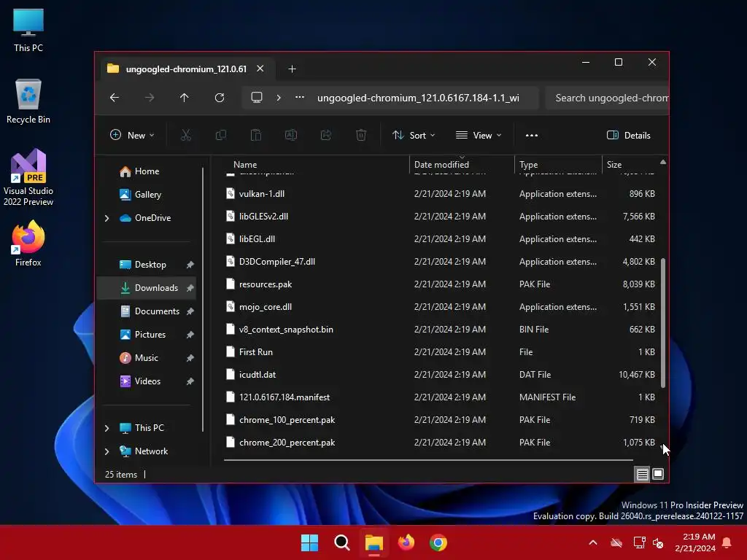This screenshot has height=560, width=747.
Task: Refresh the current folder view
Action: [219, 98]
